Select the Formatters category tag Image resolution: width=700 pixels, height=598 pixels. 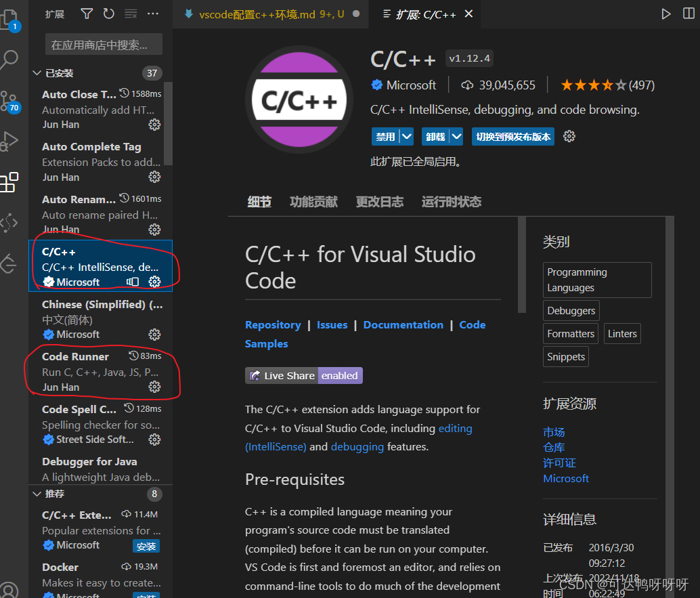tap(571, 334)
